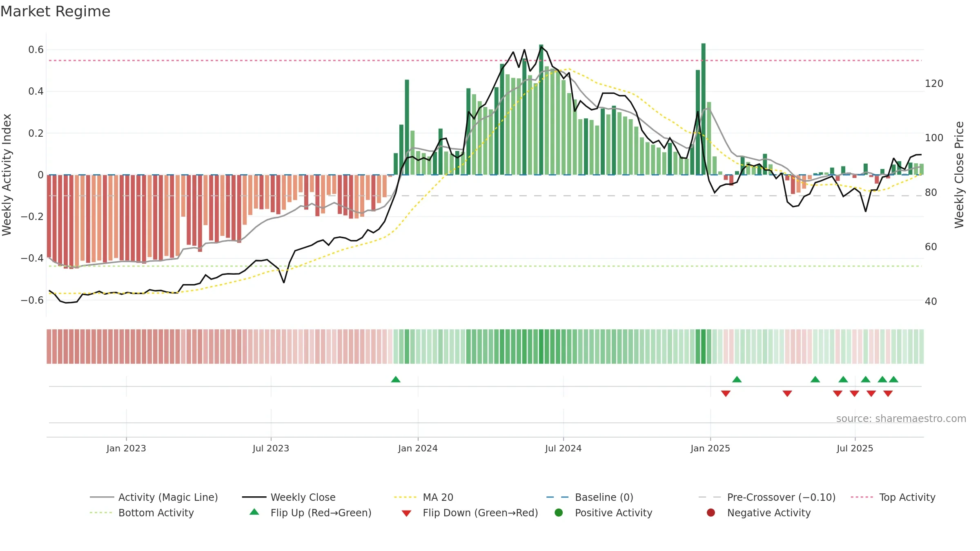The height and width of the screenshot is (551, 980).
Task: Click the source: sharemaestro.com label
Action: click(901, 419)
